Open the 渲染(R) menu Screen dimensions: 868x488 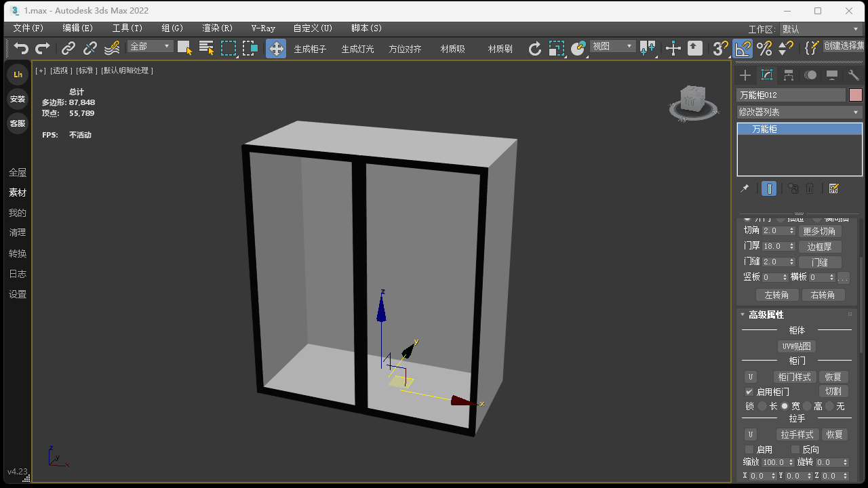[218, 28]
